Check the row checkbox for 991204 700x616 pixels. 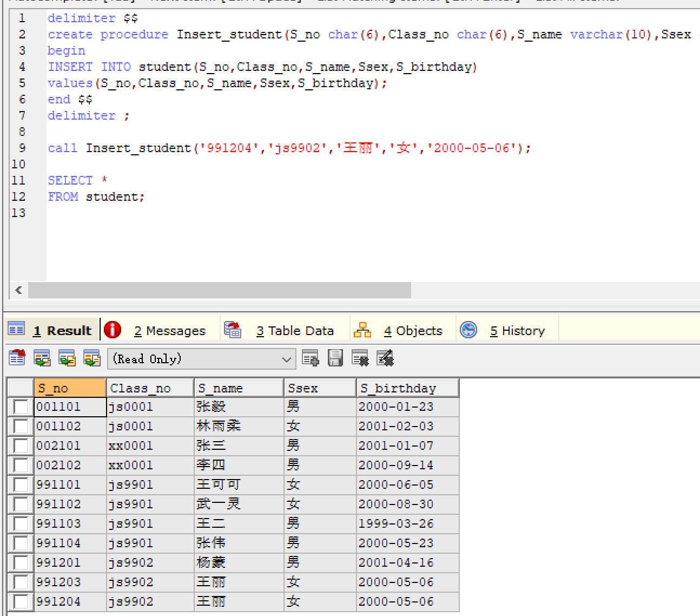[x=21, y=602]
